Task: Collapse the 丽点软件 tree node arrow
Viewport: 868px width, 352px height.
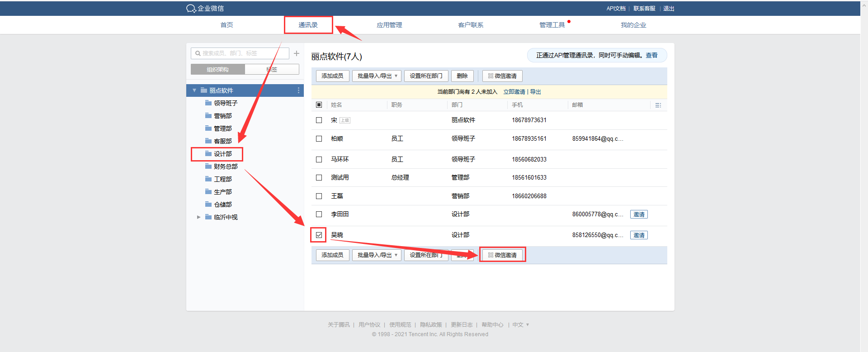Action: tap(194, 90)
